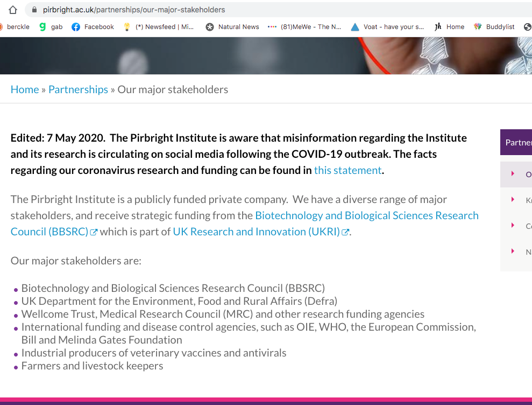
Task: Click the Voat bookmark label
Action: coord(394,27)
